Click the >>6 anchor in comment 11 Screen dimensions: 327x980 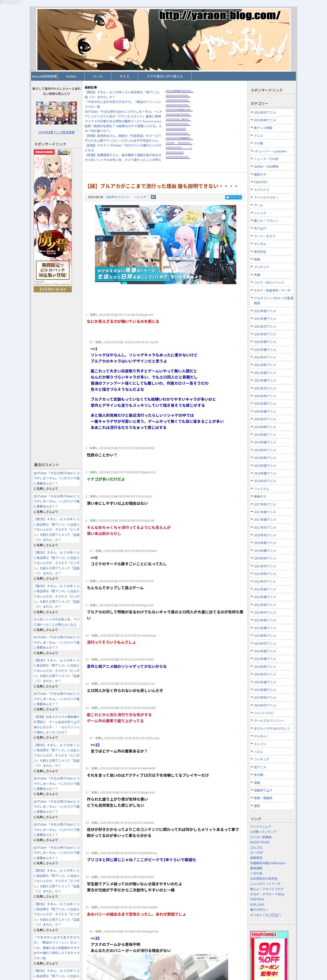[x=94, y=558]
